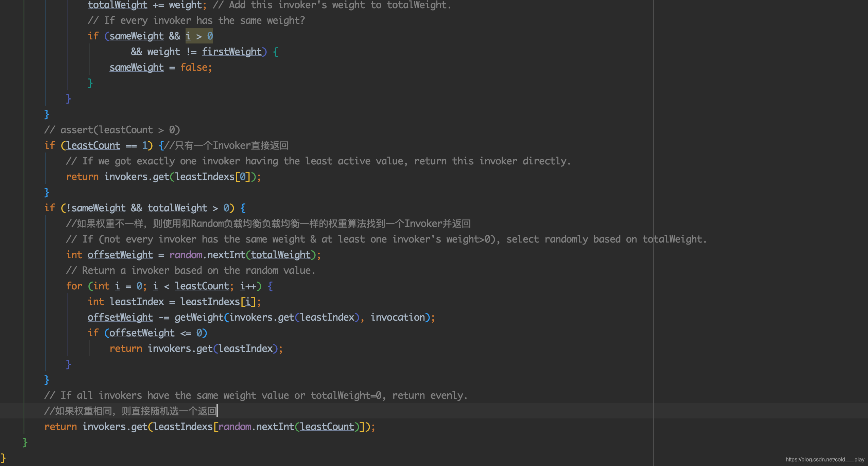This screenshot has height=466, width=868.
Task: Click the invocation argument in getWeight call
Action: coord(398,317)
